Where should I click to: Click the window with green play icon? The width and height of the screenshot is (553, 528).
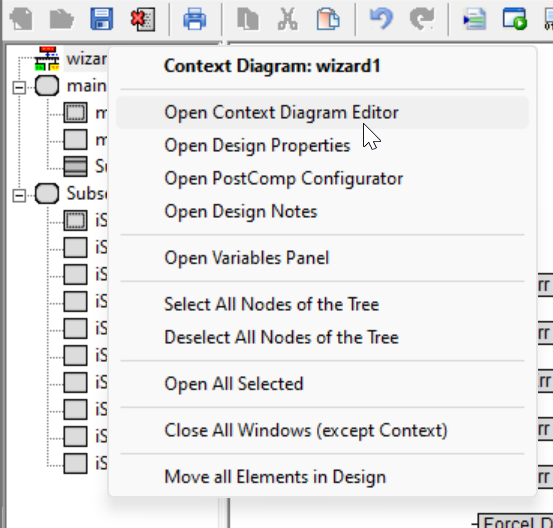(x=515, y=19)
